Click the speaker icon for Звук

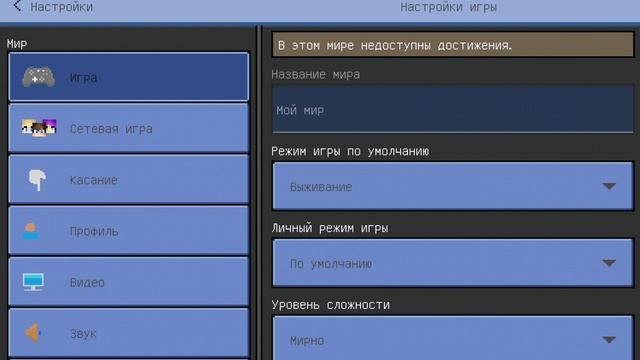click(33, 333)
